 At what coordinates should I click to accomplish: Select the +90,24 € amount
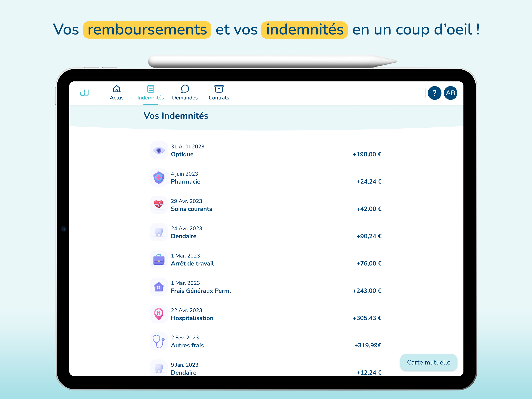pos(369,236)
